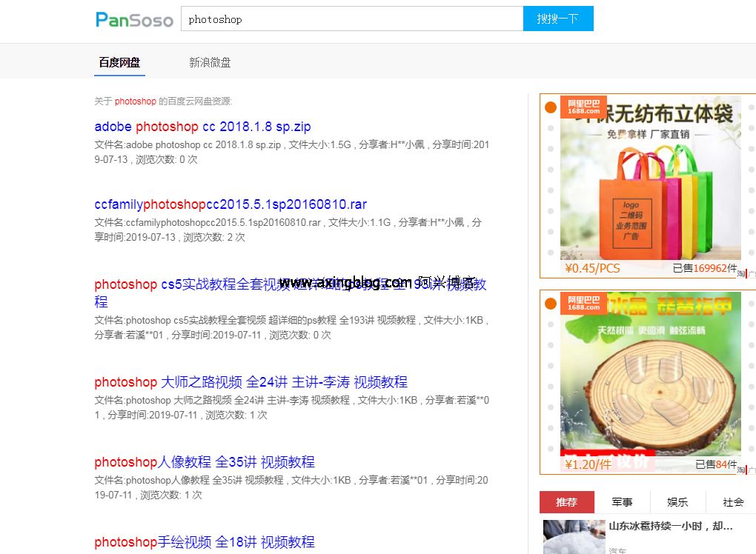
Task: Click the 阿里巴巴 1688.com badge on bag ad
Action: coord(583,107)
